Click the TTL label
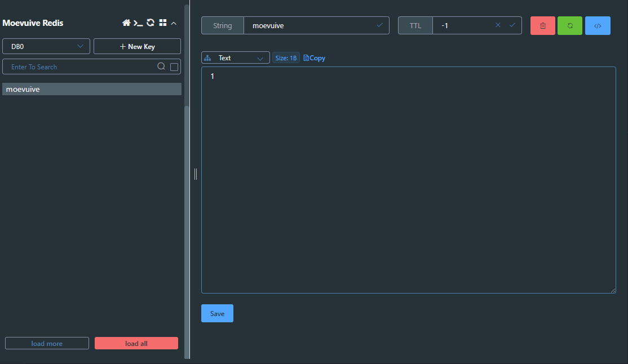The image size is (628, 364). [415, 25]
